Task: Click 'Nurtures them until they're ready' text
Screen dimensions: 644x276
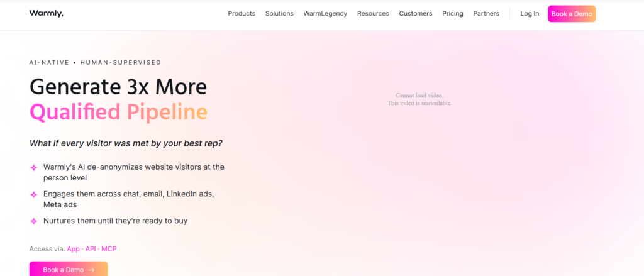Action: coord(116,221)
